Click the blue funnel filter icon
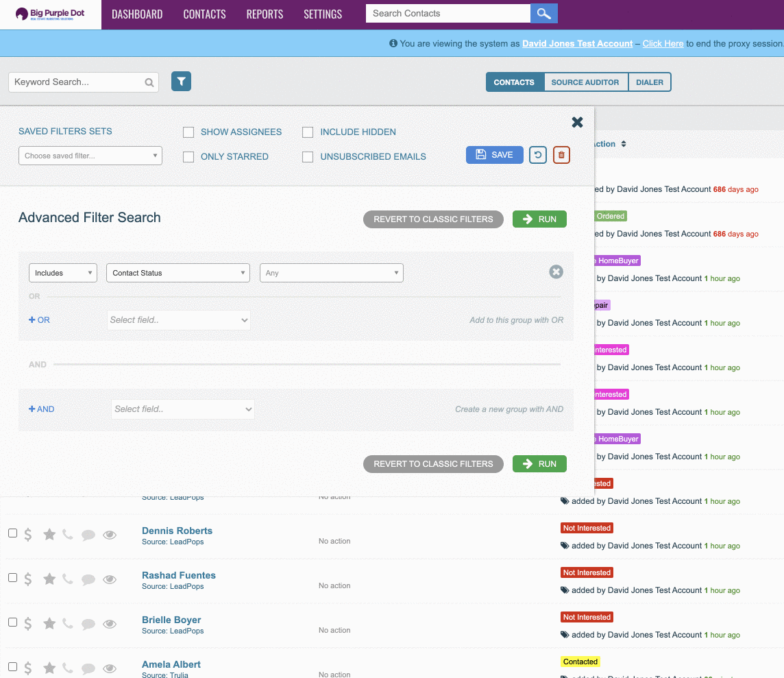This screenshot has height=678, width=784. click(181, 82)
